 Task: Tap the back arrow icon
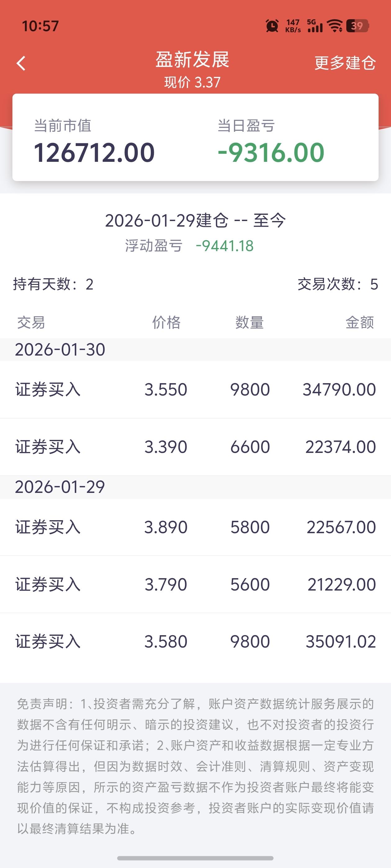point(21,63)
